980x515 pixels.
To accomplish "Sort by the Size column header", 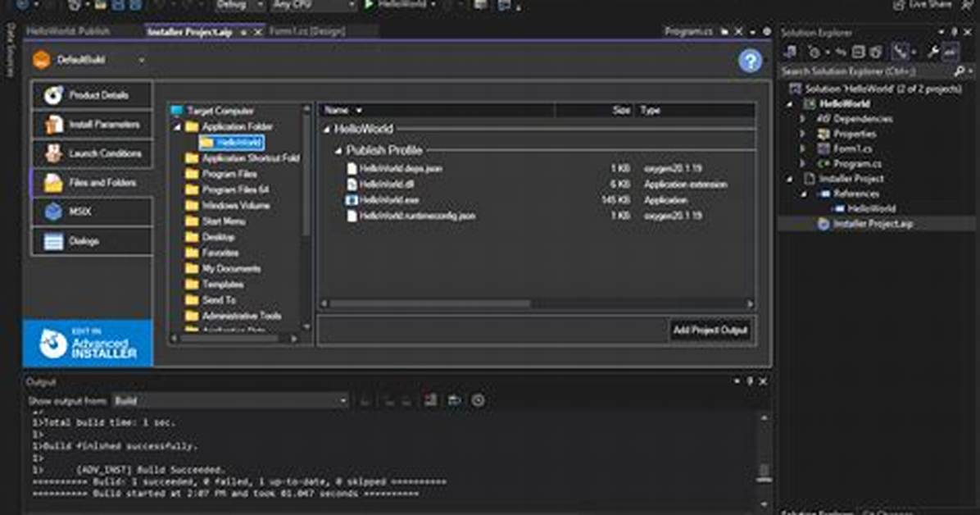I will [x=594, y=110].
